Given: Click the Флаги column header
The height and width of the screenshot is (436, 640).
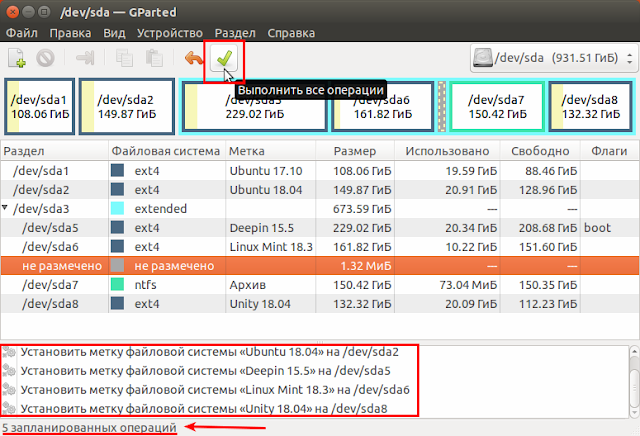Looking at the screenshot, I should 609,151.
